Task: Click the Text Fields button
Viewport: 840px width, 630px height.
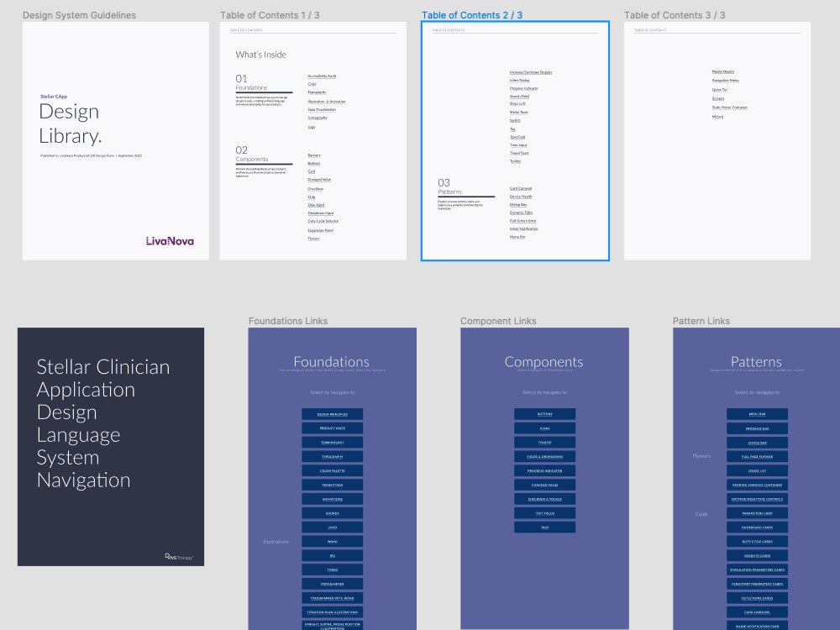Action: [x=545, y=513]
